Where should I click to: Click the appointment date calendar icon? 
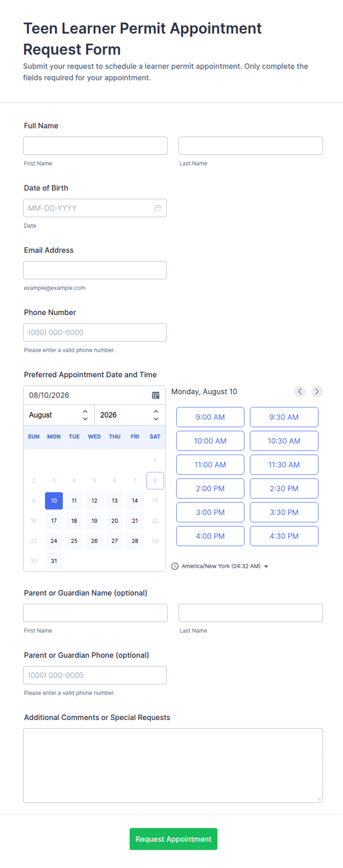pyautogui.click(x=156, y=395)
